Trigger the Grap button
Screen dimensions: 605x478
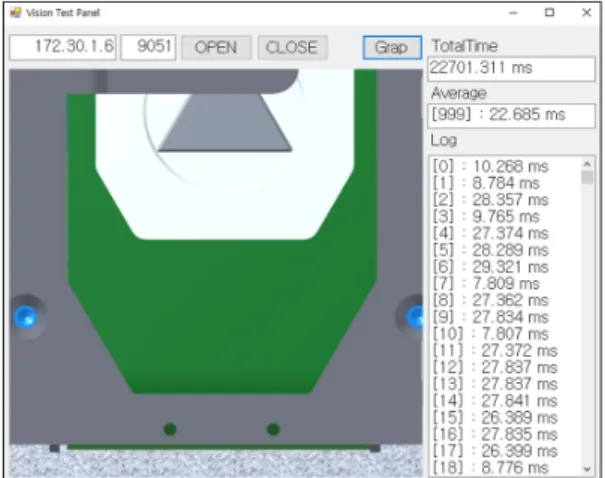pyautogui.click(x=392, y=47)
